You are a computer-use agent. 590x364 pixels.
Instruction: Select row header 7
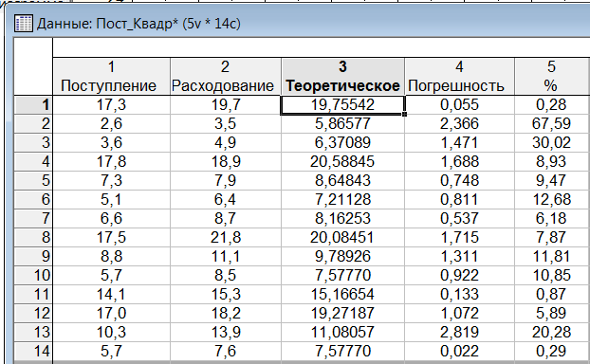33,218
